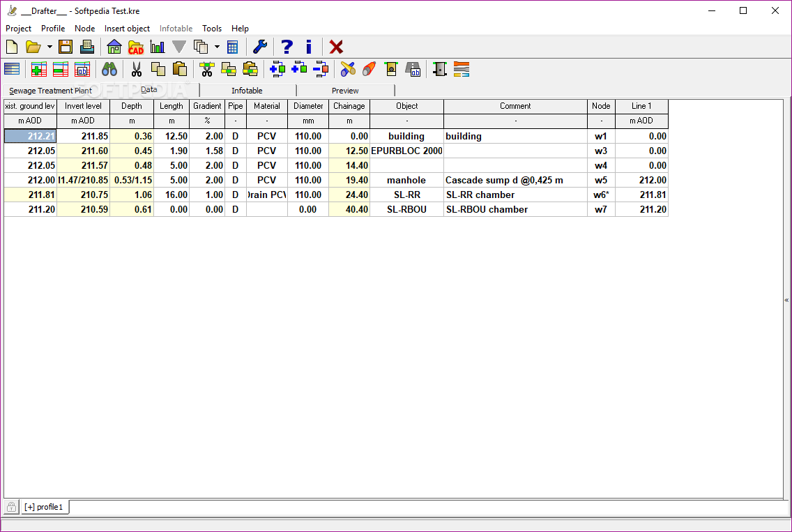The width and height of the screenshot is (792, 532).
Task: Select the Gradient column header
Action: 207,106
